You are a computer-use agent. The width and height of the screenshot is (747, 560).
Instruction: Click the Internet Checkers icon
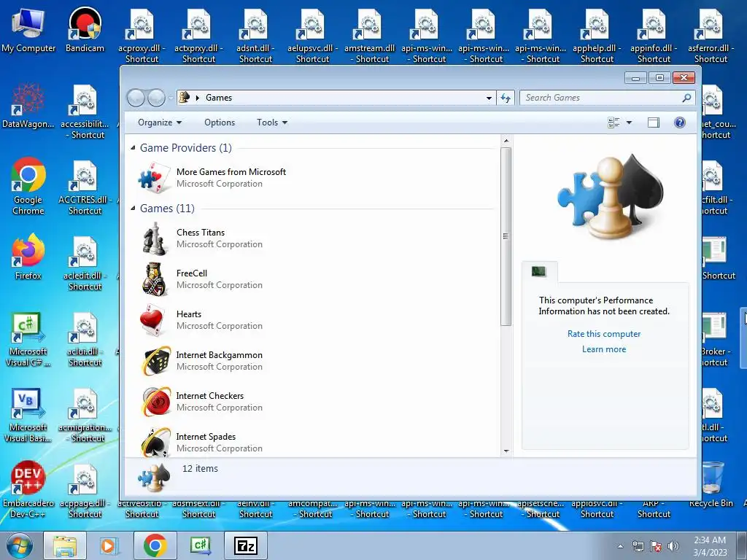tap(156, 402)
